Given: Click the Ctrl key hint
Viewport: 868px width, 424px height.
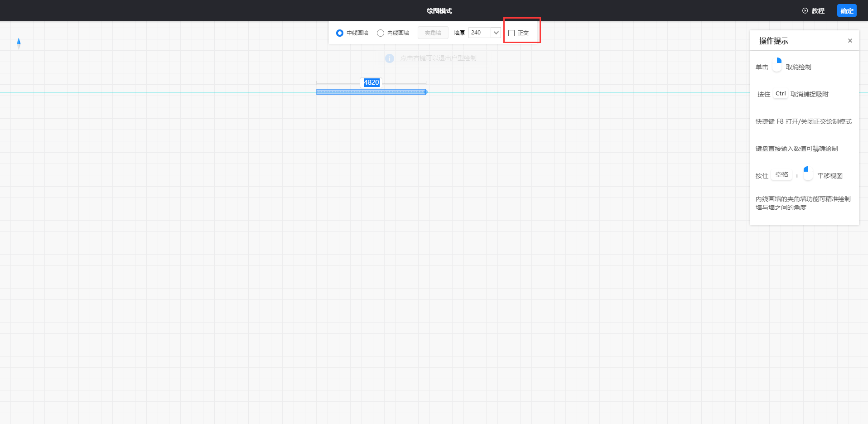Looking at the screenshot, I should pyautogui.click(x=781, y=94).
